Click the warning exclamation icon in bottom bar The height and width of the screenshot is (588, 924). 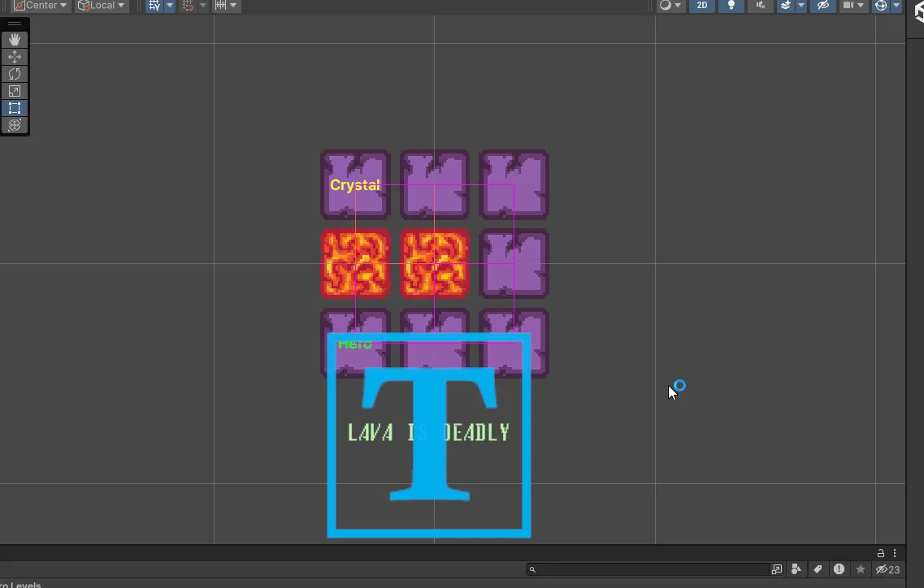839,569
